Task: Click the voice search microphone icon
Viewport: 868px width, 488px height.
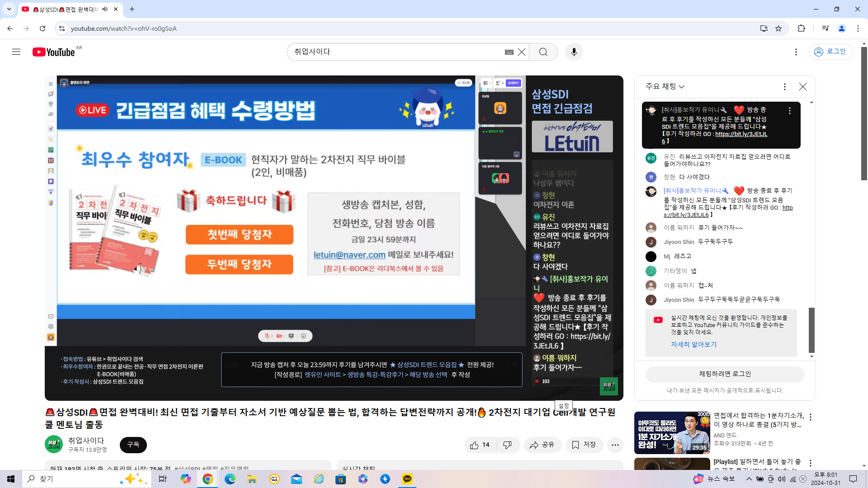Action: (x=574, y=52)
